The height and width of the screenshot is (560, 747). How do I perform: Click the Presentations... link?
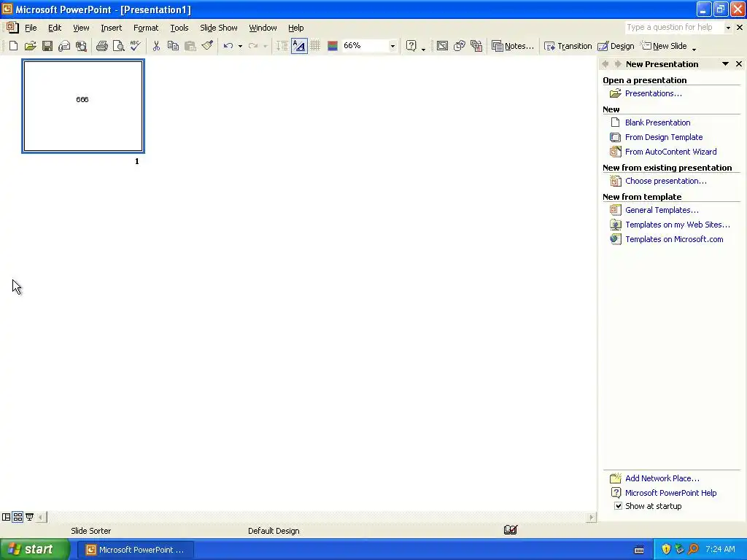653,93
